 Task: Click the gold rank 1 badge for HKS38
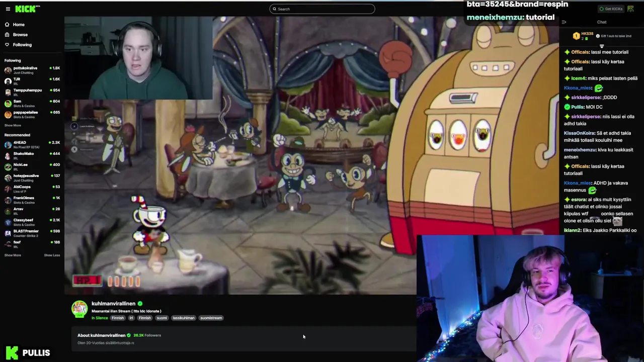pyautogui.click(x=576, y=36)
